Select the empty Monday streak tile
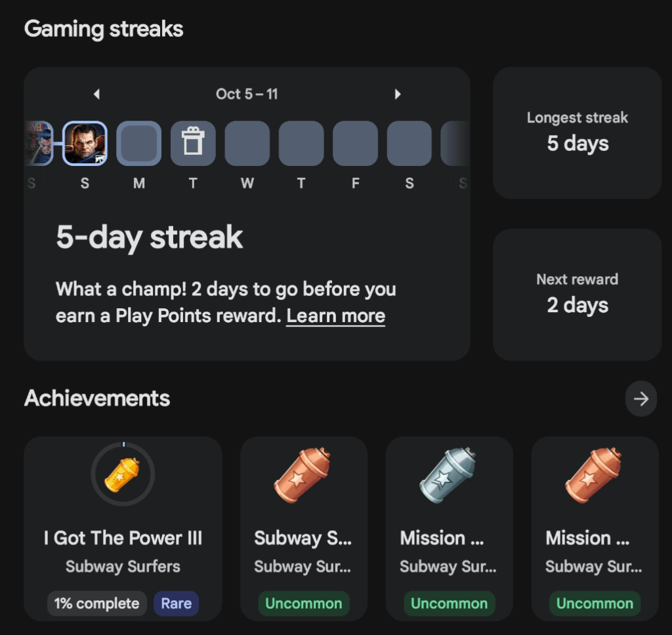The width and height of the screenshot is (672, 635). (x=139, y=143)
